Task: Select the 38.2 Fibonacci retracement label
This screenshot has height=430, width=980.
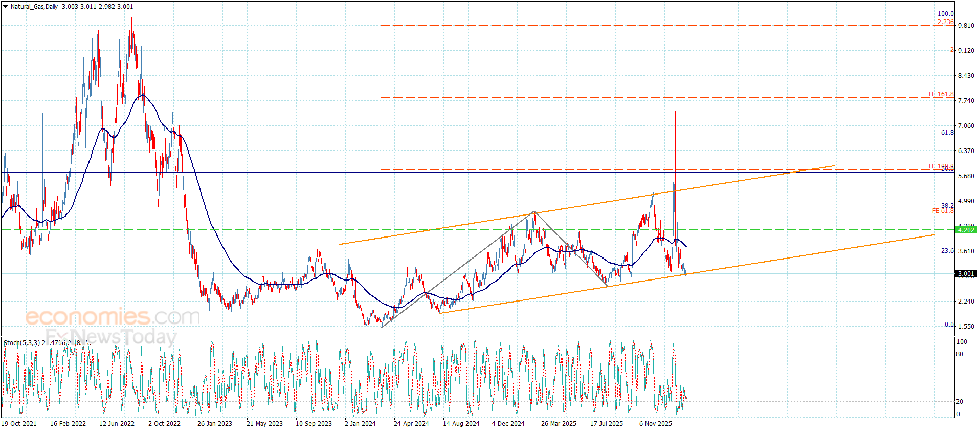Action: pos(947,206)
